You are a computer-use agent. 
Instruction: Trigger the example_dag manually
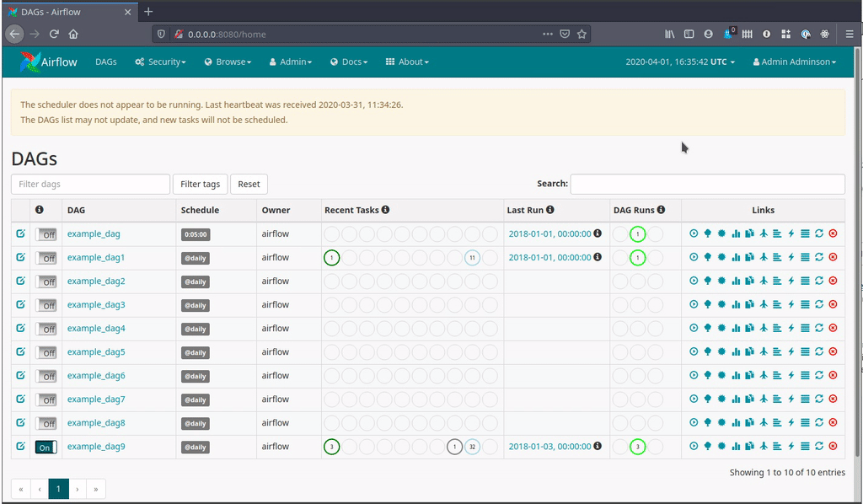(693, 233)
